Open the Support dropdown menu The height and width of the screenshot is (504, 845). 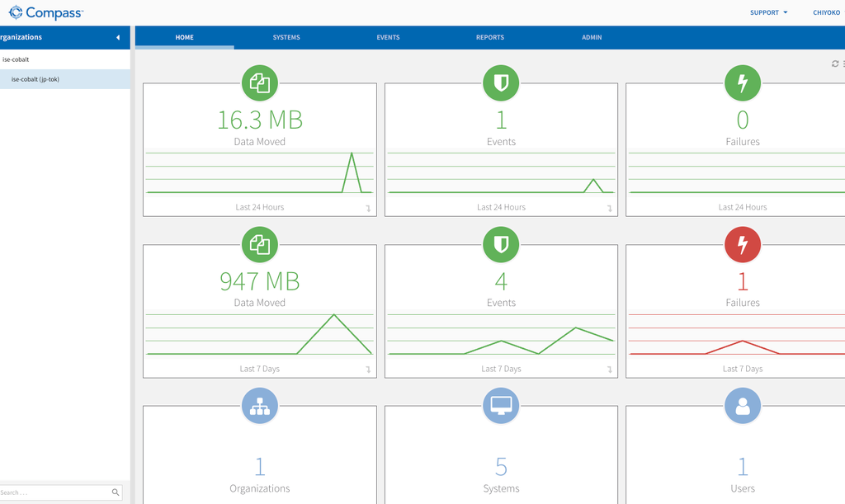(768, 12)
